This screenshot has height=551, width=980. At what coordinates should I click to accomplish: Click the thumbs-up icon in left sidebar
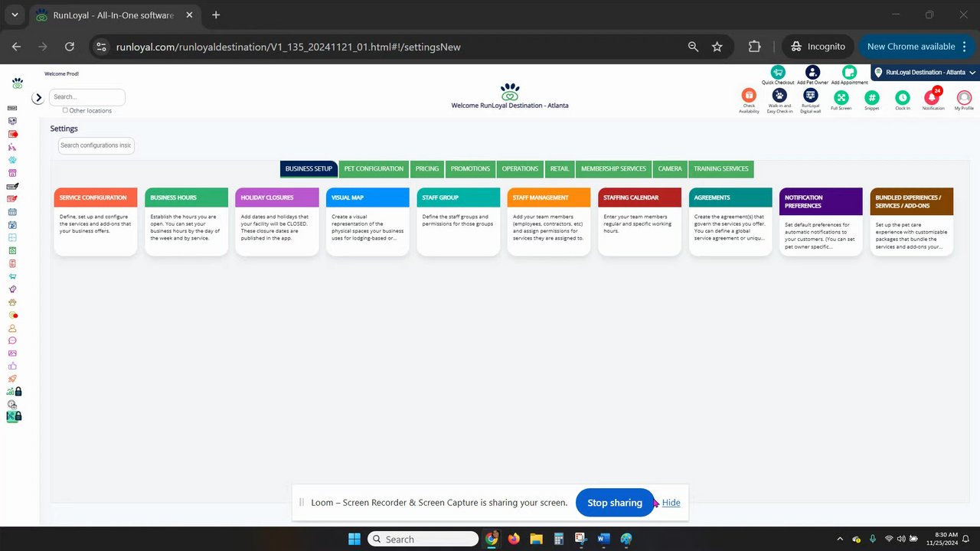[12, 366]
